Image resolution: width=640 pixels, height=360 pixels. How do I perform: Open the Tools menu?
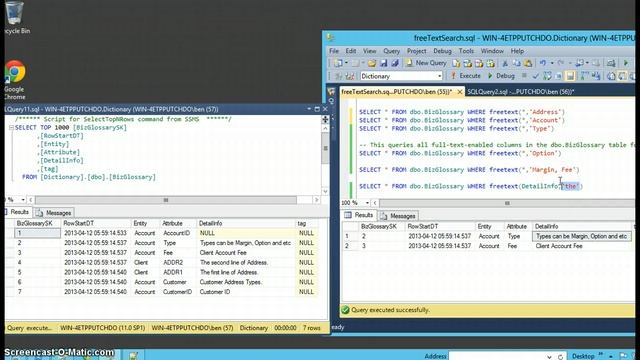point(466,51)
